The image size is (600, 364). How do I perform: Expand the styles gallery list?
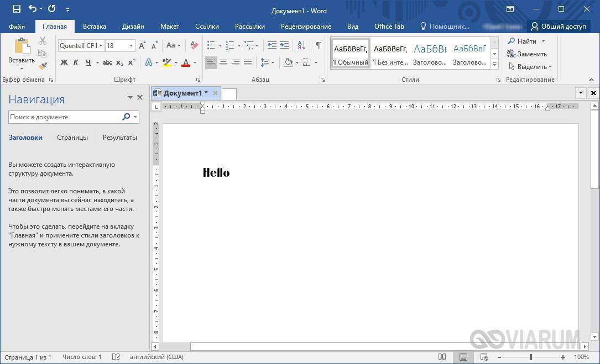(495, 65)
